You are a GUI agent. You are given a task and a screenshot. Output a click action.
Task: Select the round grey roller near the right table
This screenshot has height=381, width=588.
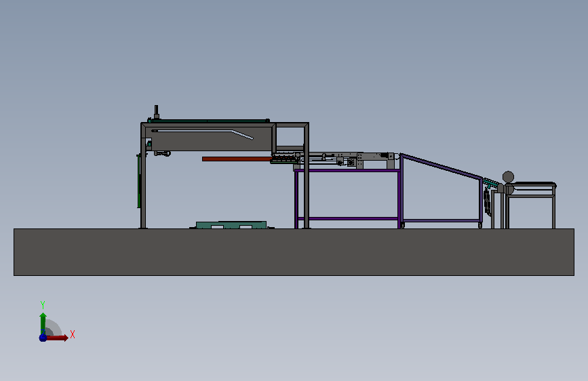click(x=508, y=177)
